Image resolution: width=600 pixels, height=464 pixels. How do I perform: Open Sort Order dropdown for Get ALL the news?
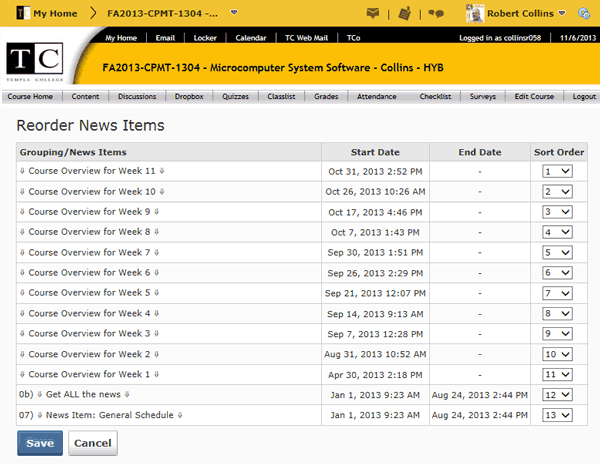[x=557, y=395]
